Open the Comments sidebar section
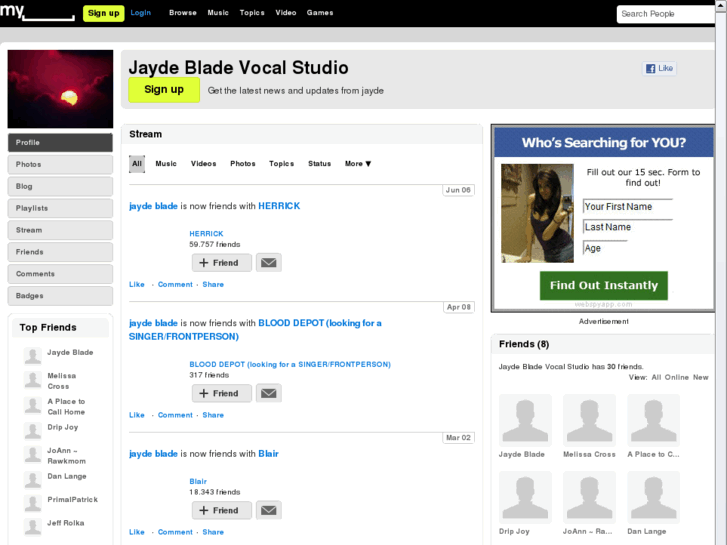This screenshot has width=727, height=545. (60, 274)
